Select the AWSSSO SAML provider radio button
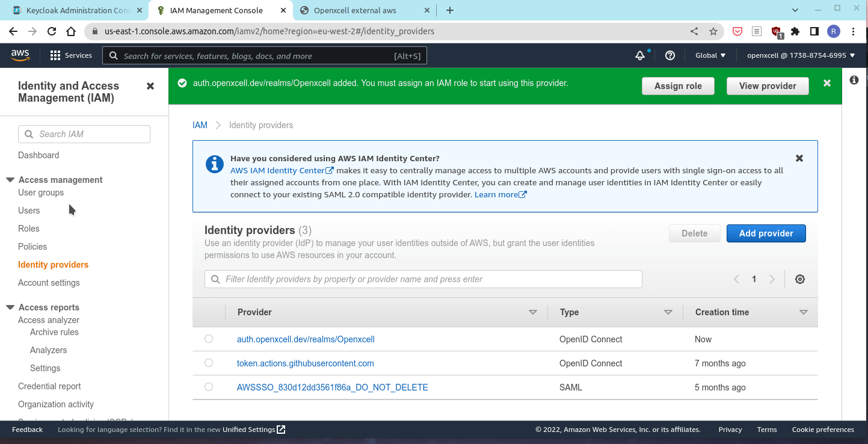 click(x=209, y=387)
